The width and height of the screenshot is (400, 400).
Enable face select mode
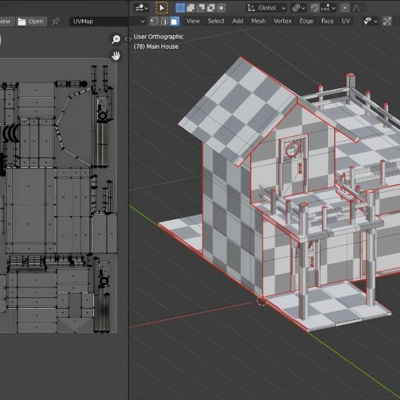tap(175, 21)
